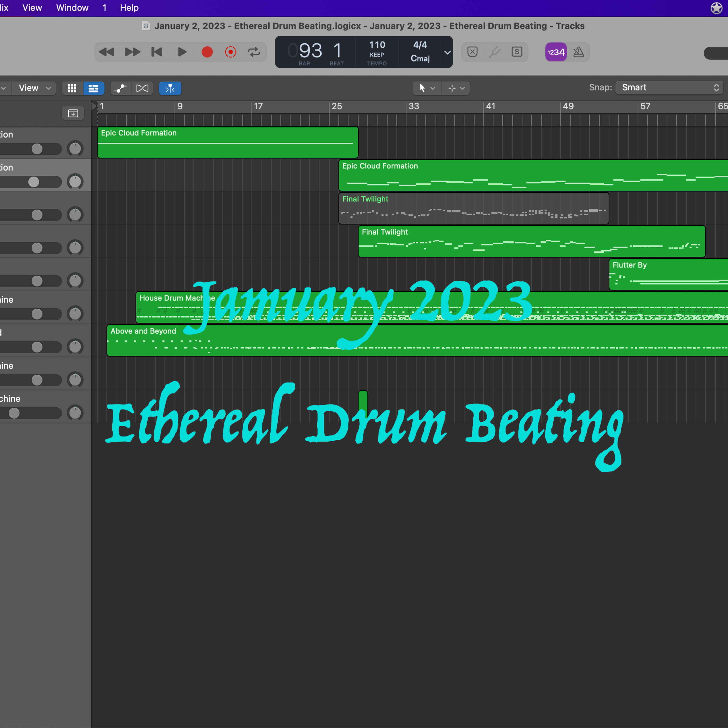Click the Rewind transport button
The width and height of the screenshot is (728, 728).
107,52
